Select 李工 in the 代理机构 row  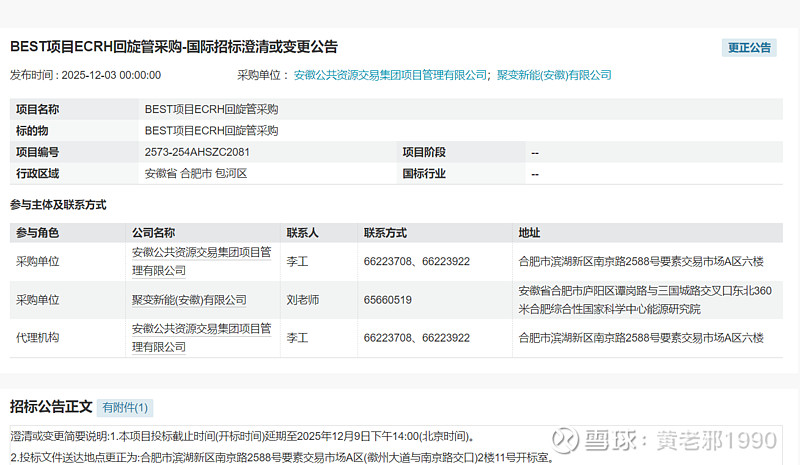pos(297,338)
